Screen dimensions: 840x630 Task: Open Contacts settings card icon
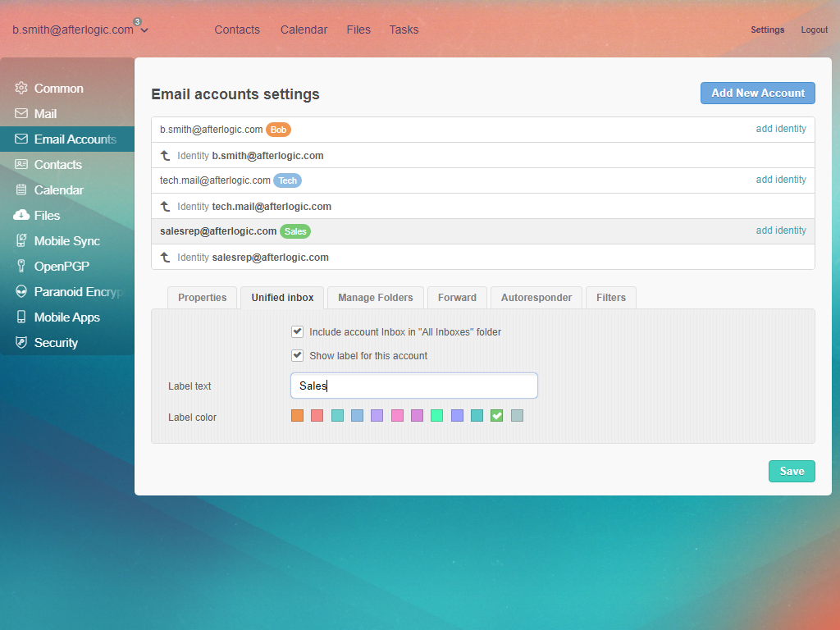[21, 165]
